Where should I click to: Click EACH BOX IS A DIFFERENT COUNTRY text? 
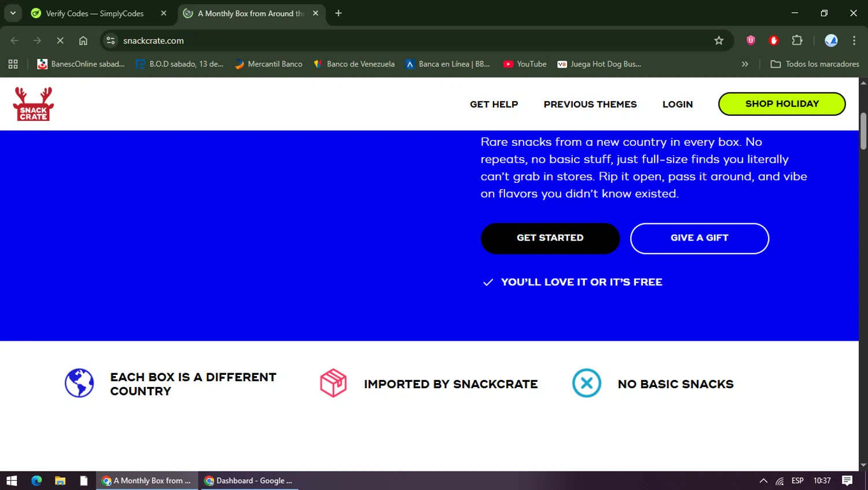point(193,384)
